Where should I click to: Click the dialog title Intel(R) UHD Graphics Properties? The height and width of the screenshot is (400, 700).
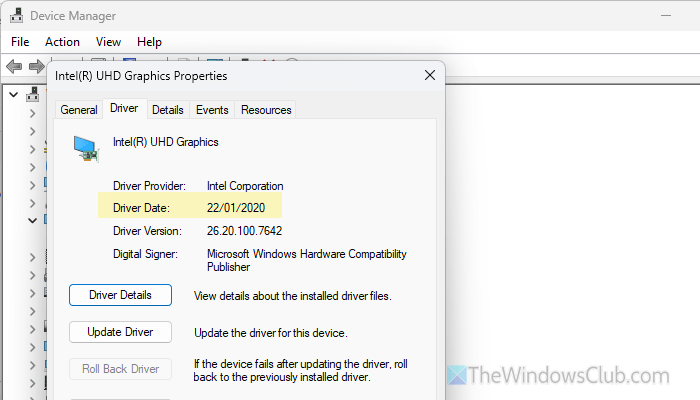pyautogui.click(x=141, y=76)
